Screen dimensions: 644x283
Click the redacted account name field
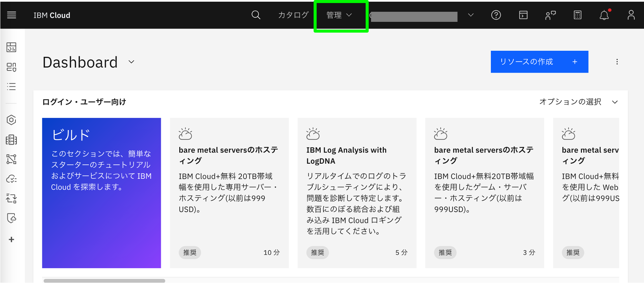pyautogui.click(x=414, y=16)
